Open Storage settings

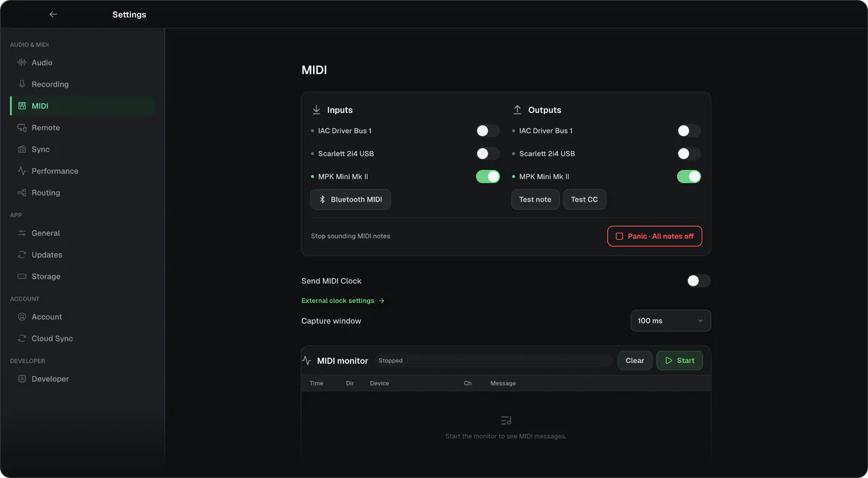(x=82, y=277)
